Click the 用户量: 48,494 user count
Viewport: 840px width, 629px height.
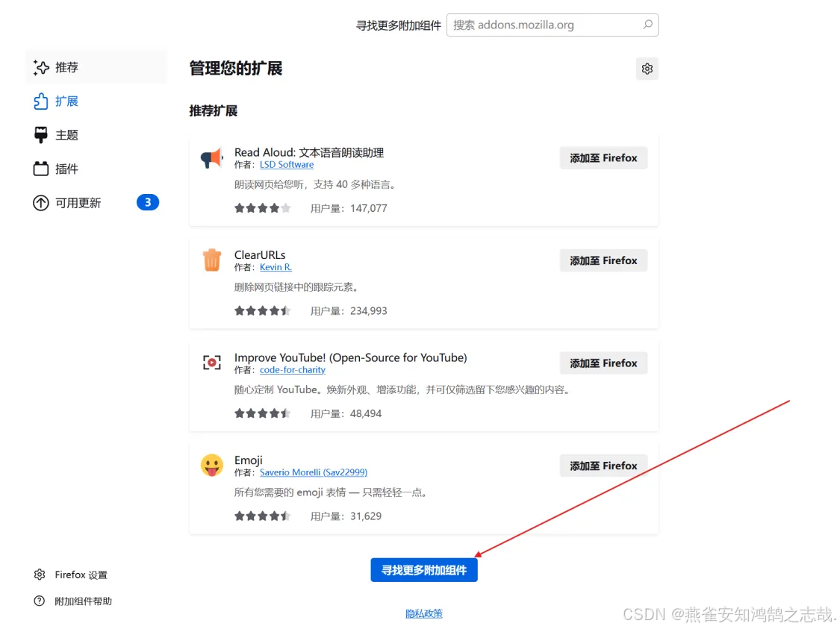pyautogui.click(x=346, y=414)
